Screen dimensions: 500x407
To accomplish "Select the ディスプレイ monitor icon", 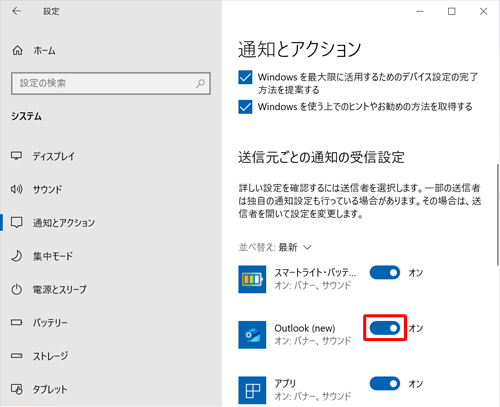I will [x=17, y=156].
